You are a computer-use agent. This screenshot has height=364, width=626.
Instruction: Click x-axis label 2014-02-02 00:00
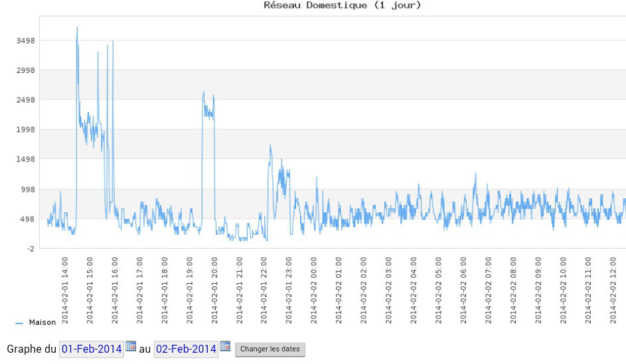coord(313,290)
